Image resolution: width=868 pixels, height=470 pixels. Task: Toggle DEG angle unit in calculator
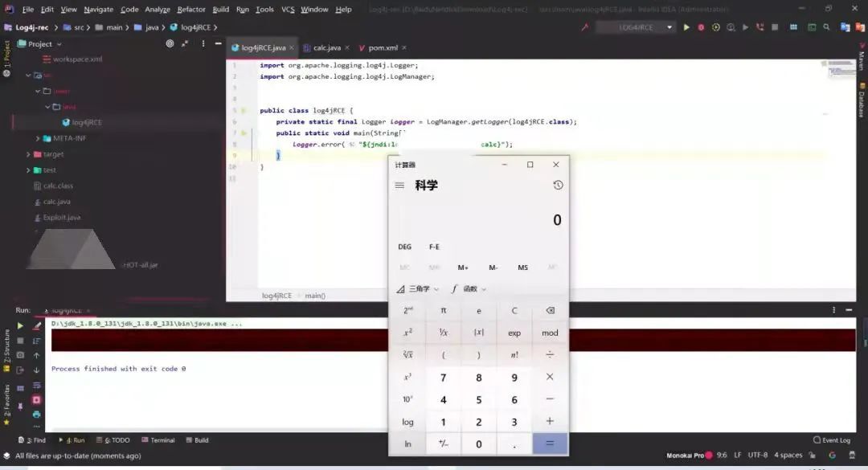tap(405, 247)
